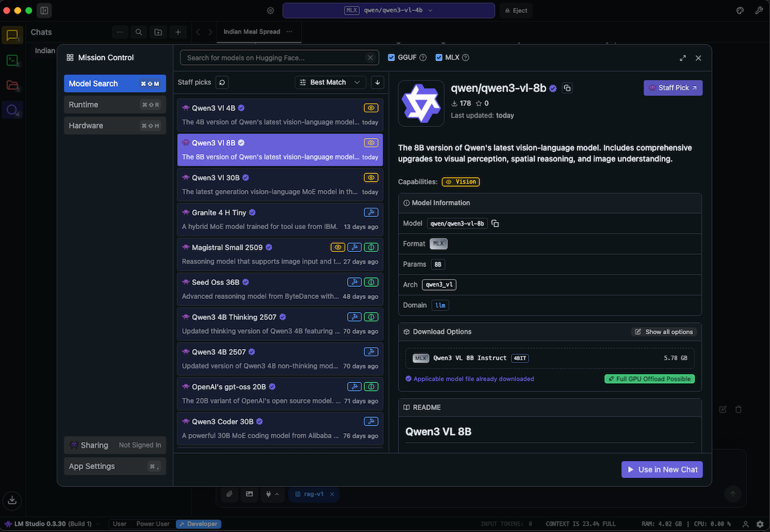Select the Runtime tab in Mission Control
The image size is (770, 532).
point(115,105)
